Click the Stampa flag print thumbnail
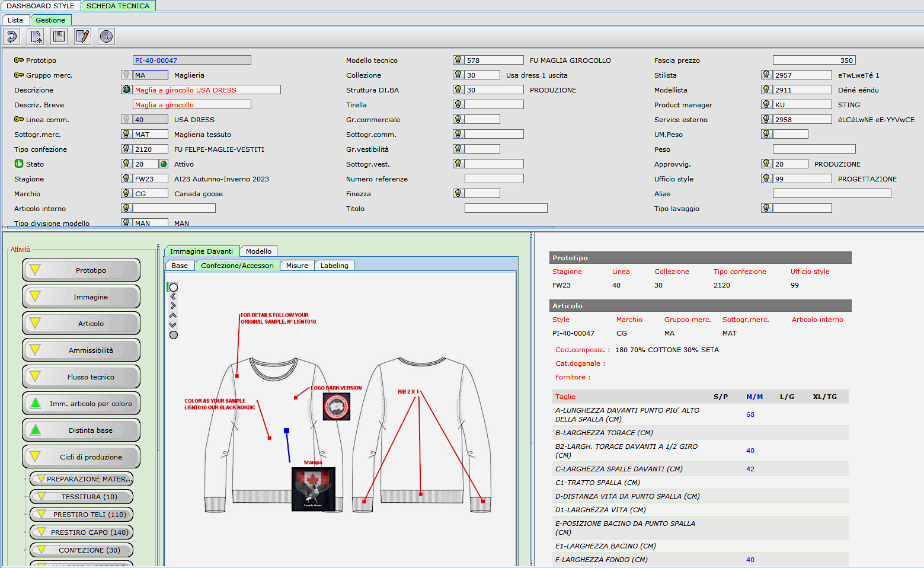 [x=313, y=489]
